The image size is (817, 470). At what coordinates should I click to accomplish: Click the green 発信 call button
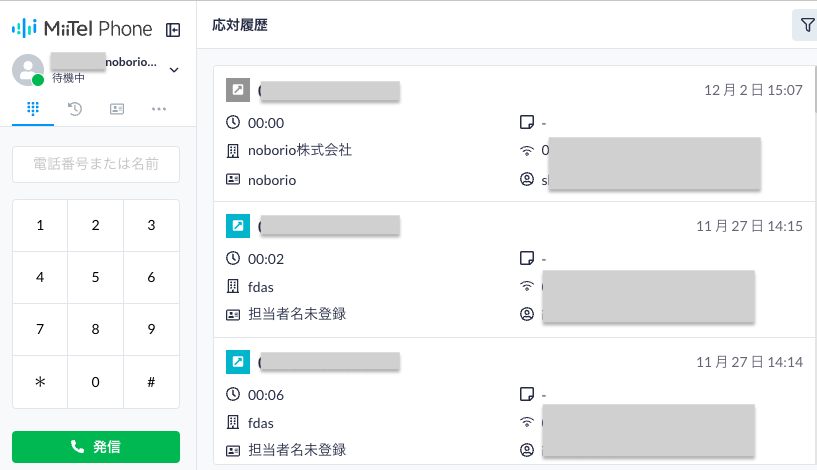coord(96,447)
